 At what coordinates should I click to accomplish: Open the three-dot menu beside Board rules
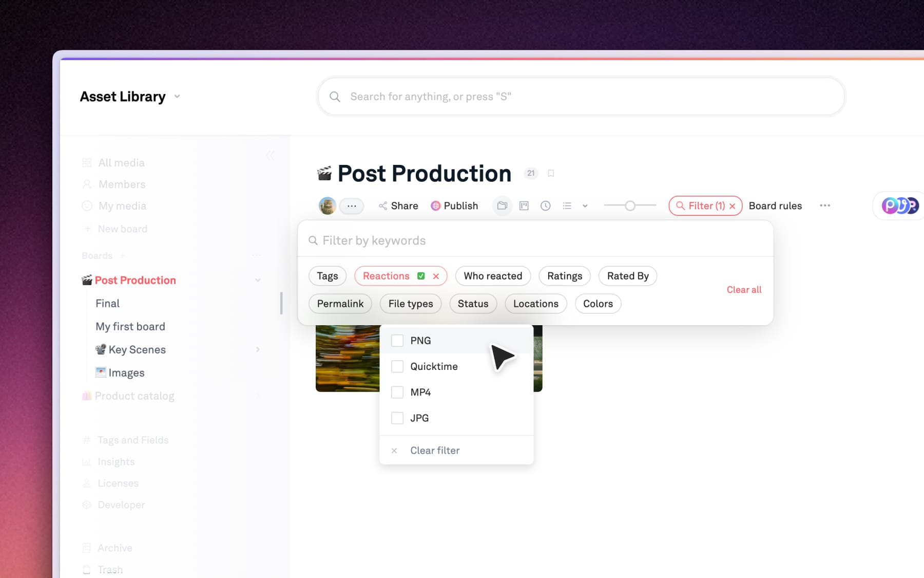[x=824, y=206]
